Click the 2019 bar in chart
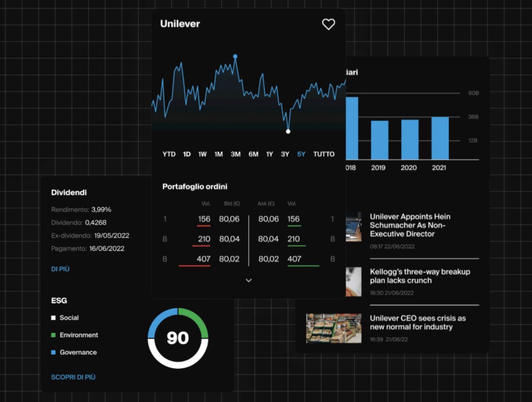532x402 pixels. pos(380,140)
